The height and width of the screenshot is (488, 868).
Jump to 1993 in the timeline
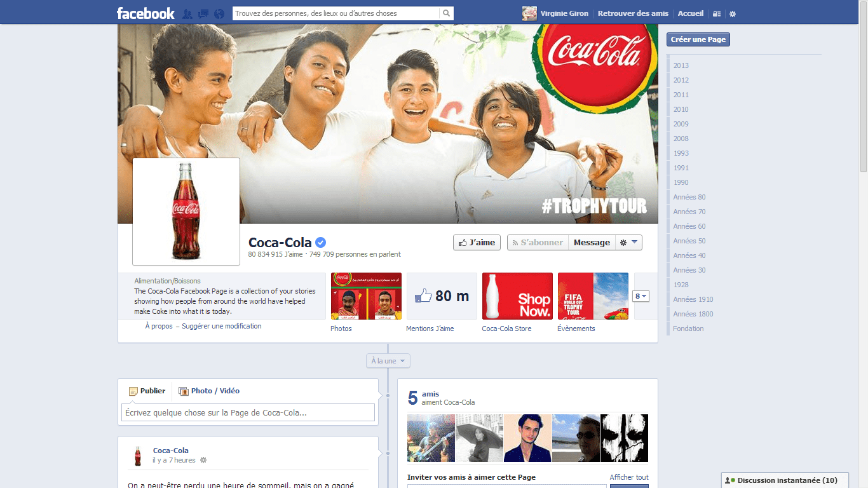pos(681,153)
